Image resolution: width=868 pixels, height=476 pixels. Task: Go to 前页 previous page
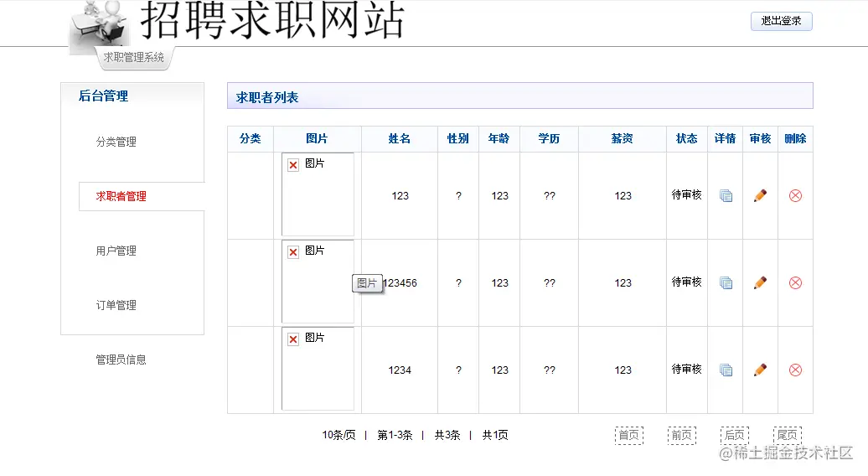pos(682,436)
